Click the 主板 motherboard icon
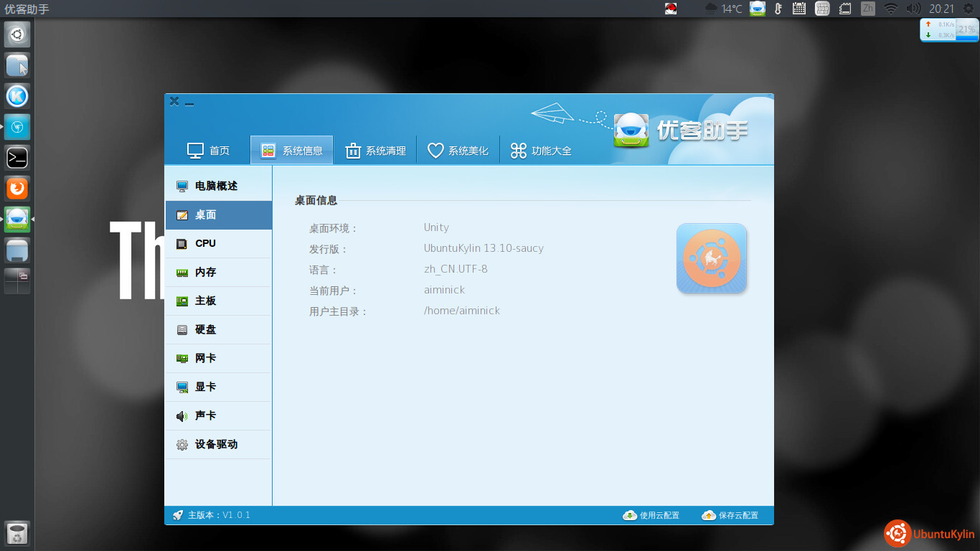The height and width of the screenshot is (551, 980). click(x=182, y=301)
